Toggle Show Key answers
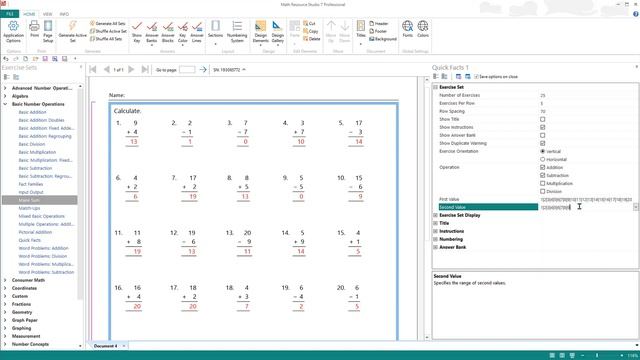640x360 pixels. 137,32
